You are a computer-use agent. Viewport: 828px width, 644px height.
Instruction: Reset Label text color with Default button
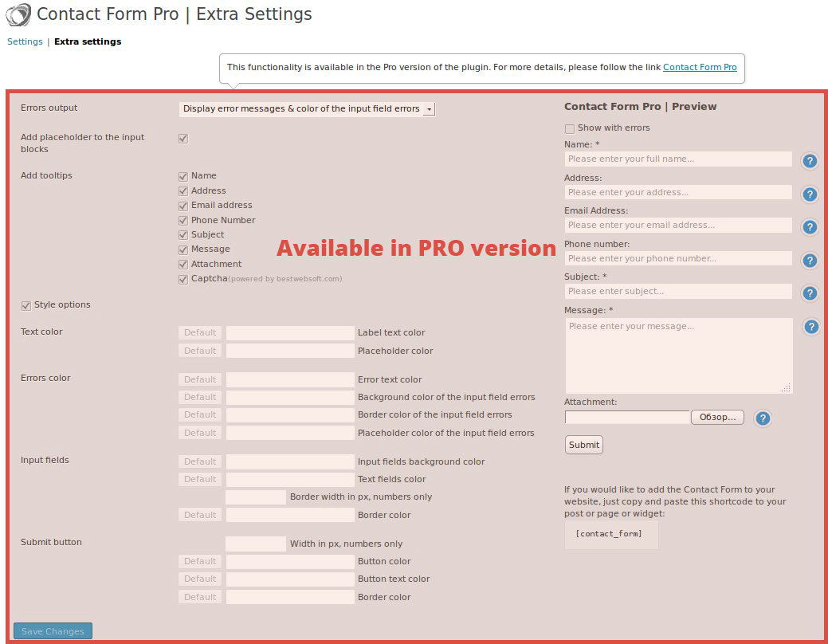199,333
